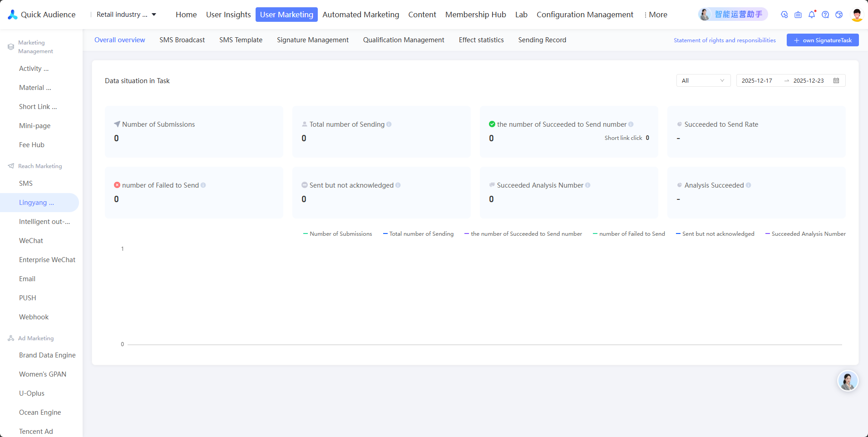Toggle the Number of Submissions legend series
Image resolution: width=868 pixels, height=437 pixels.
(x=337, y=234)
